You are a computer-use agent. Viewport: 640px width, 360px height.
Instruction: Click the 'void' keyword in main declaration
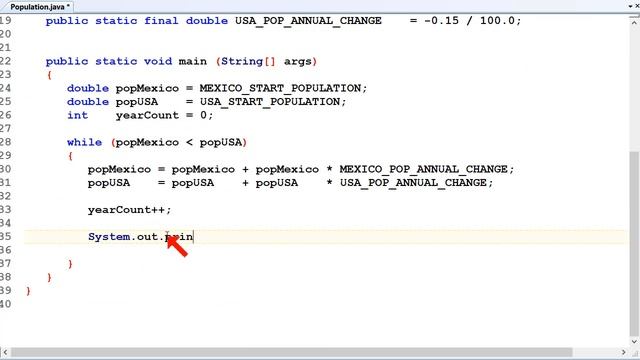pyautogui.click(x=158, y=61)
